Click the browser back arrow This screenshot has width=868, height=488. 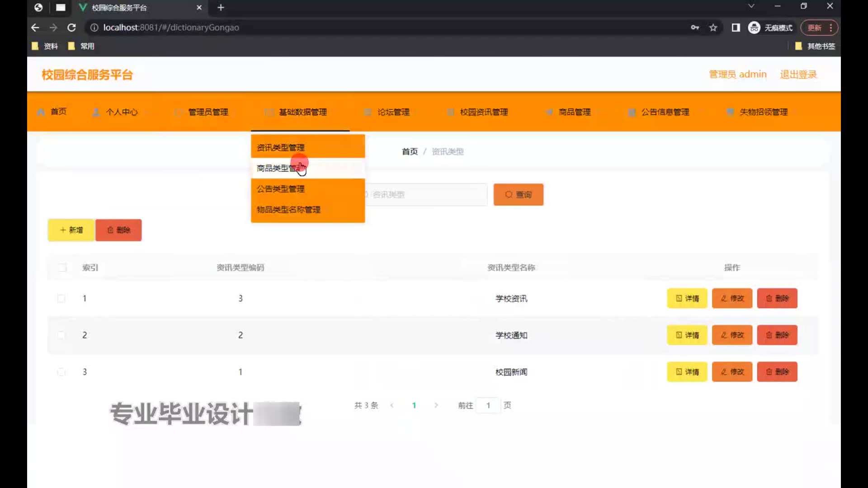click(35, 28)
